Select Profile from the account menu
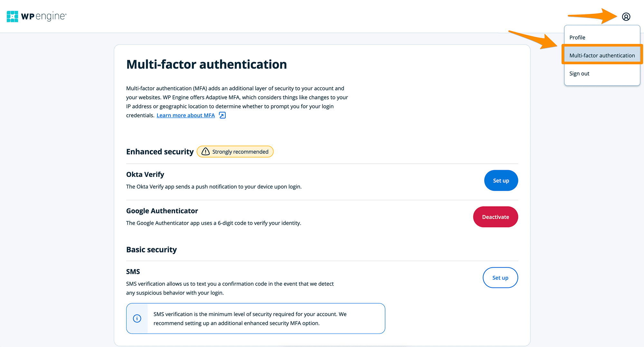Viewport: 644px width, 347px height. 577,37
